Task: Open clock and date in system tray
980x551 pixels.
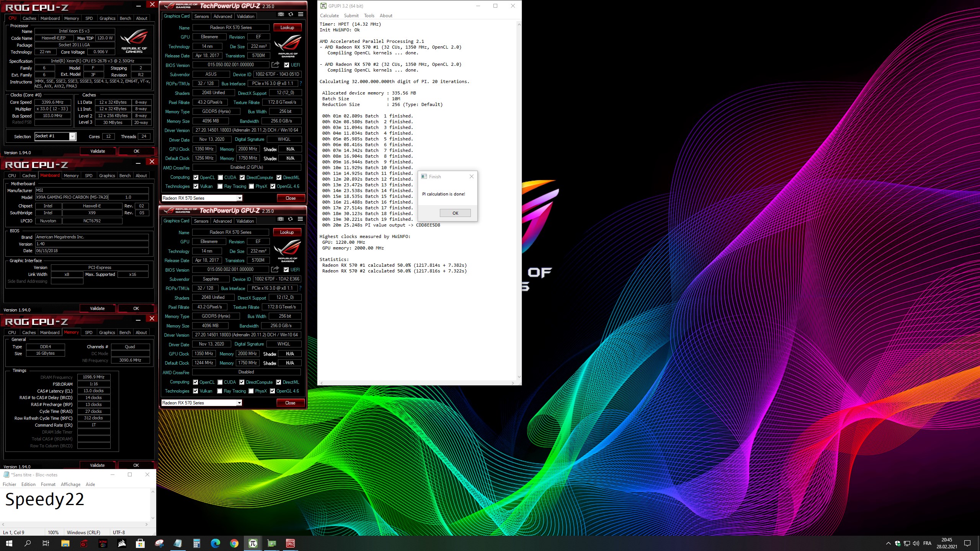Action: [947, 543]
